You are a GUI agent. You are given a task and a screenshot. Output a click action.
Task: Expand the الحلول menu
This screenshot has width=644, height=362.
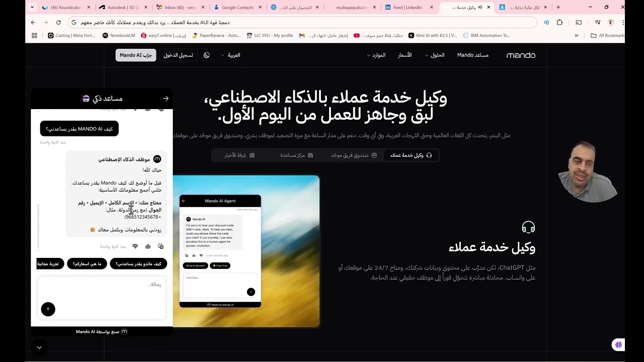point(435,55)
